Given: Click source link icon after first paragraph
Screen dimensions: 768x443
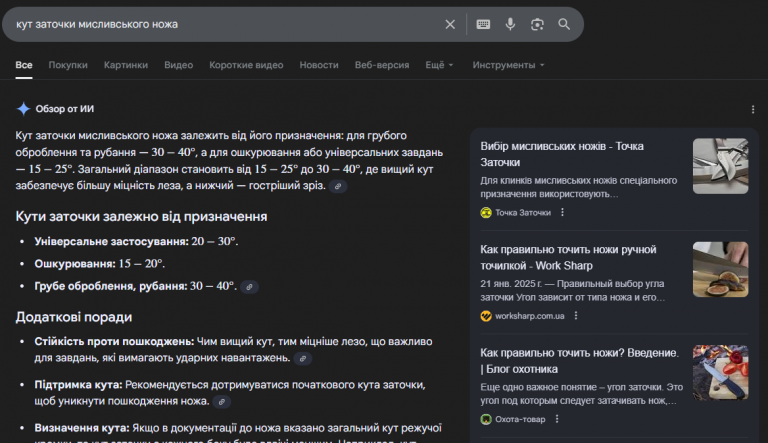Looking at the screenshot, I should point(339,187).
